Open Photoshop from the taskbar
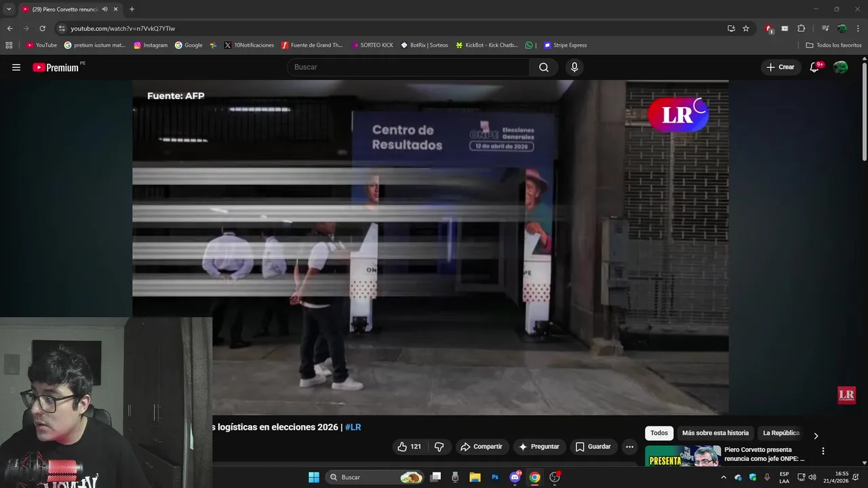 pyautogui.click(x=495, y=477)
